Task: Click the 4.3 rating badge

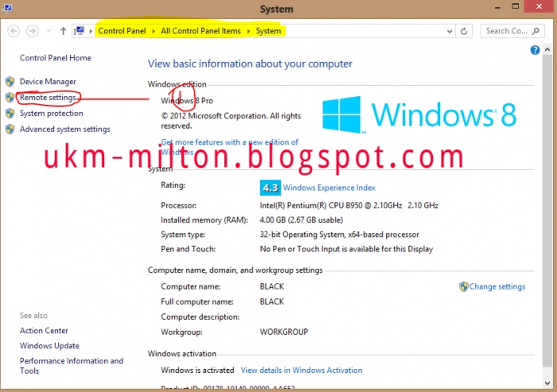Action: 271,188
